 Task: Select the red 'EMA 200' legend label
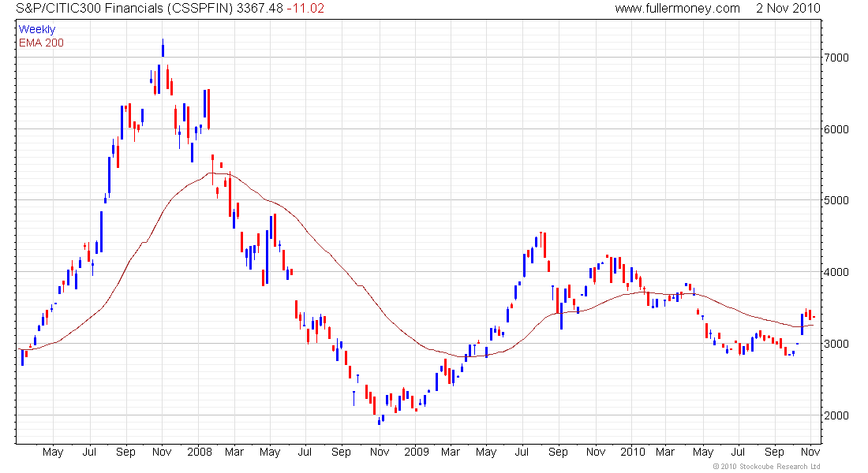click(42, 43)
